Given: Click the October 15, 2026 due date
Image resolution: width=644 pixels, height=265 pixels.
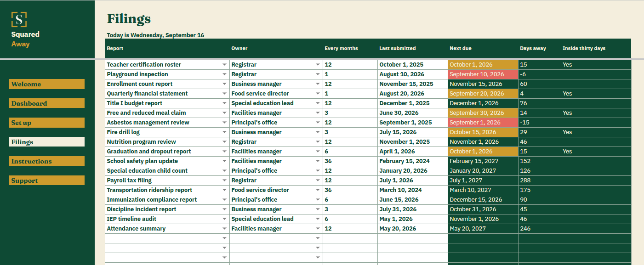Looking at the screenshot, I should (483, 132).
